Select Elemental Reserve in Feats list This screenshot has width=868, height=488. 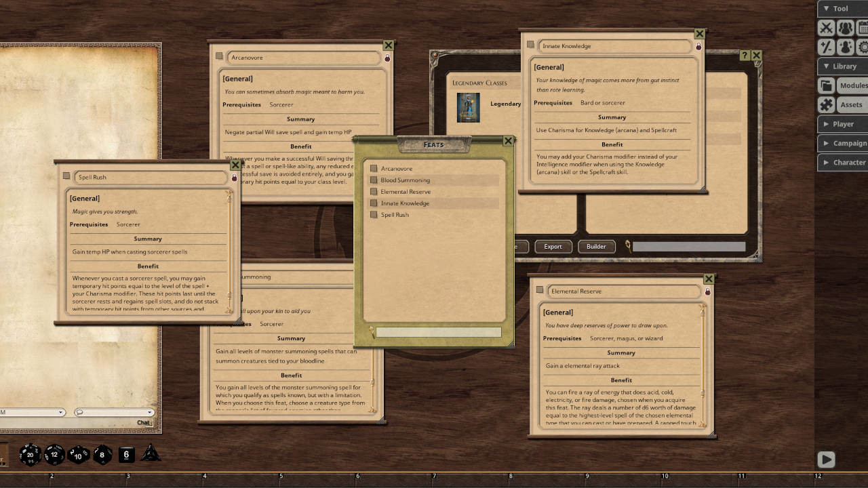click(405, 192)
